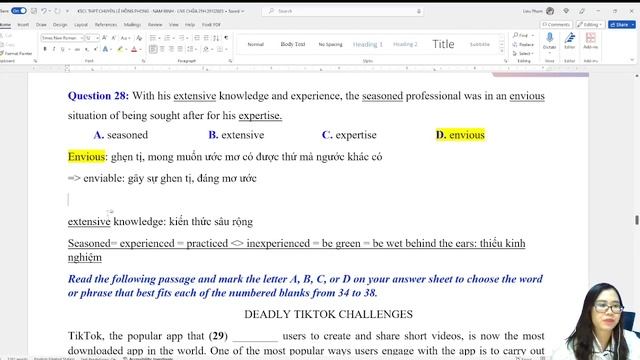Apply the Normal style

pyautogui.click(x=256, y=44)
